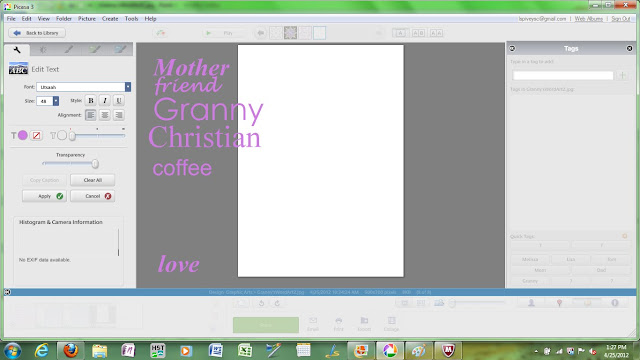
Task: Choose the AB side-by-side view
Action: tap(418, 33)
